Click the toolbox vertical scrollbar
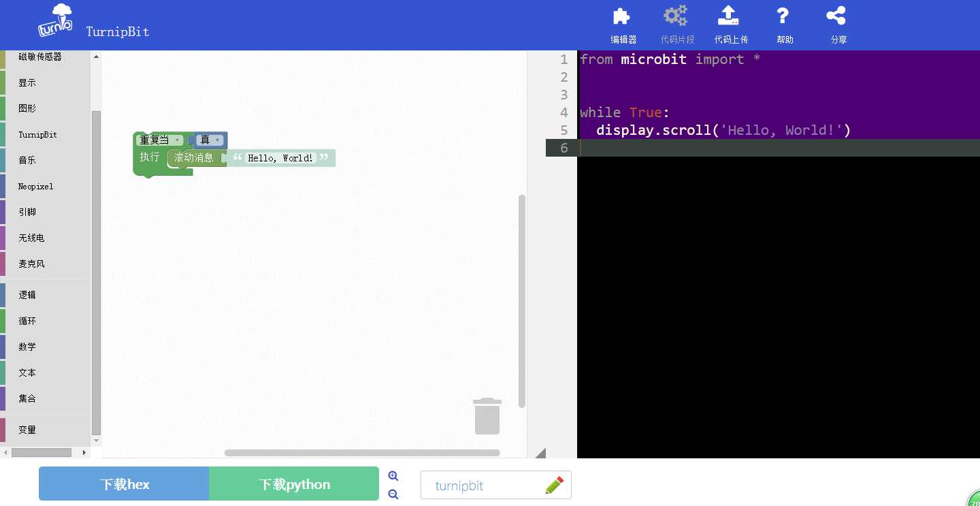This screenshot has height=506, width=980. 96,272
